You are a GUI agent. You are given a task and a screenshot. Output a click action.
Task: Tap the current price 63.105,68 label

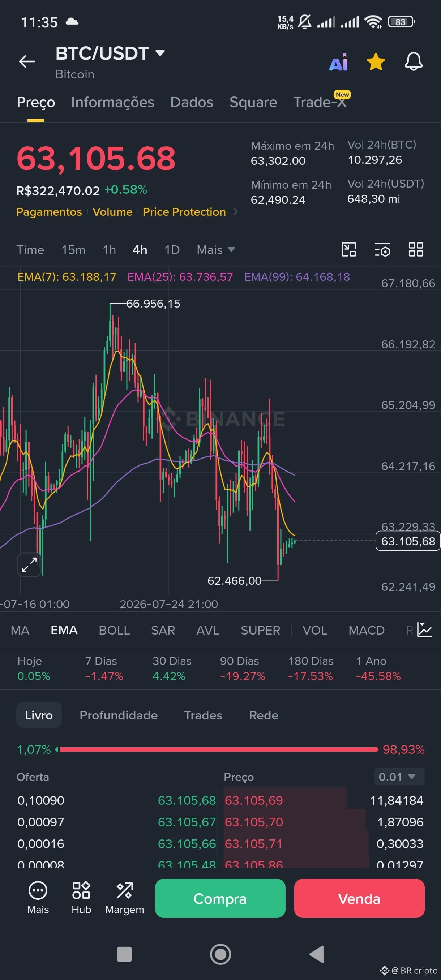pyautogui.click(x=407, y=541)
